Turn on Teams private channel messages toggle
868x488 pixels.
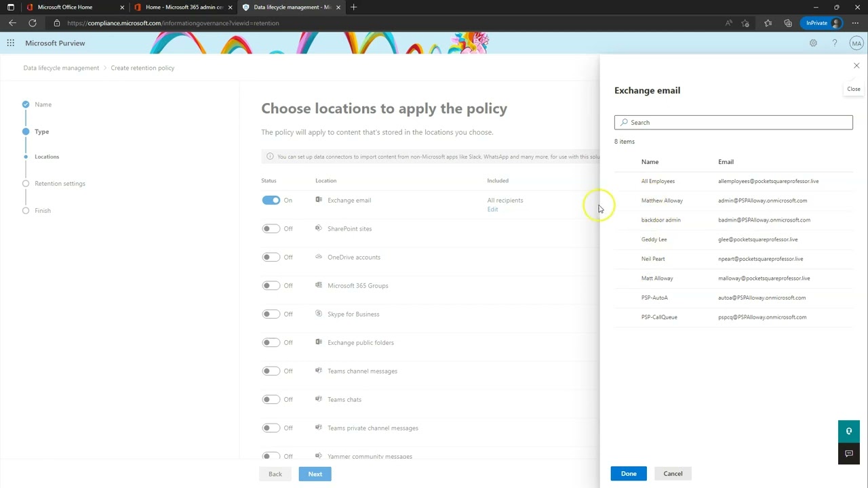point(271,428)
